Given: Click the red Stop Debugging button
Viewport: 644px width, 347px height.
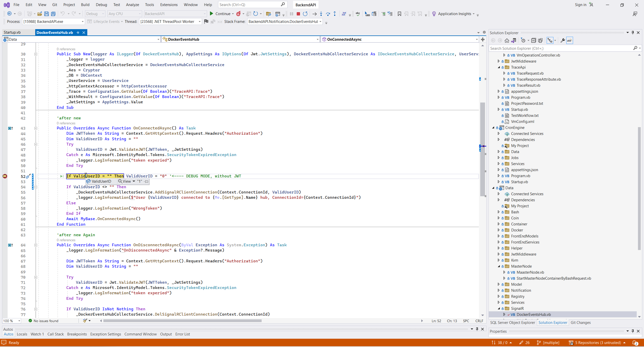Looking at the screenshot, I should point(298,14).
